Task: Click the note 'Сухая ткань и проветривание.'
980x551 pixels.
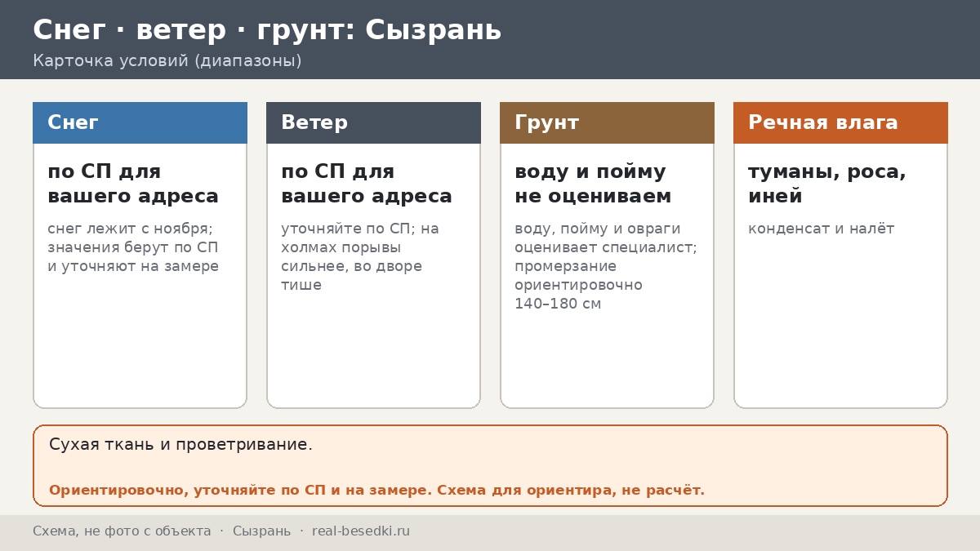Action: click(x=180, y=445)
